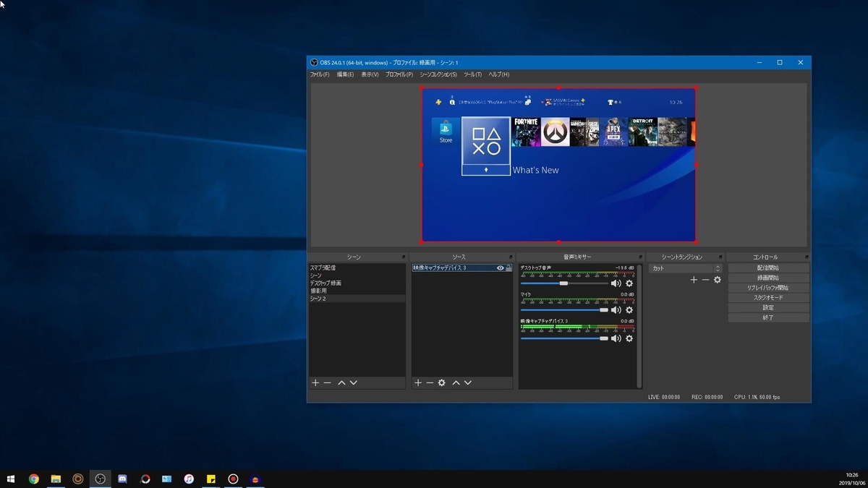Undock the ソース panel via its float icon
Image resolution: width=868 pixels, height=488 pixels.
(511, 257)
